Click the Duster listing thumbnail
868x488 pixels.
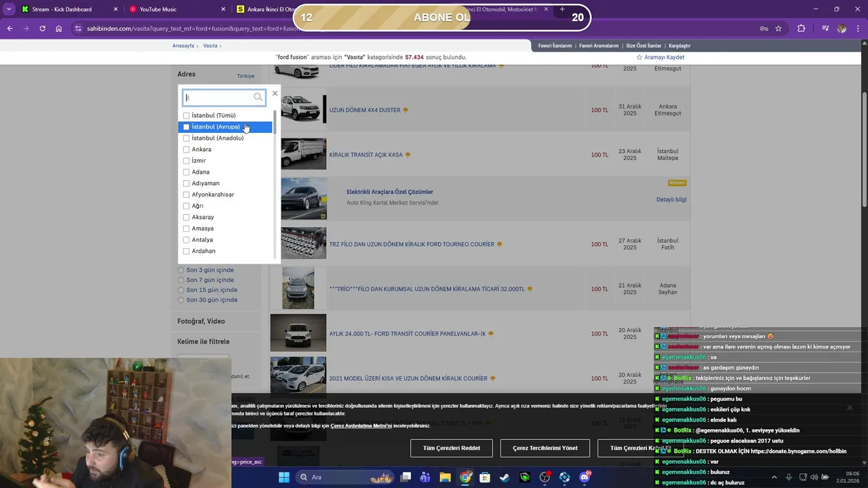click(303, 109)
